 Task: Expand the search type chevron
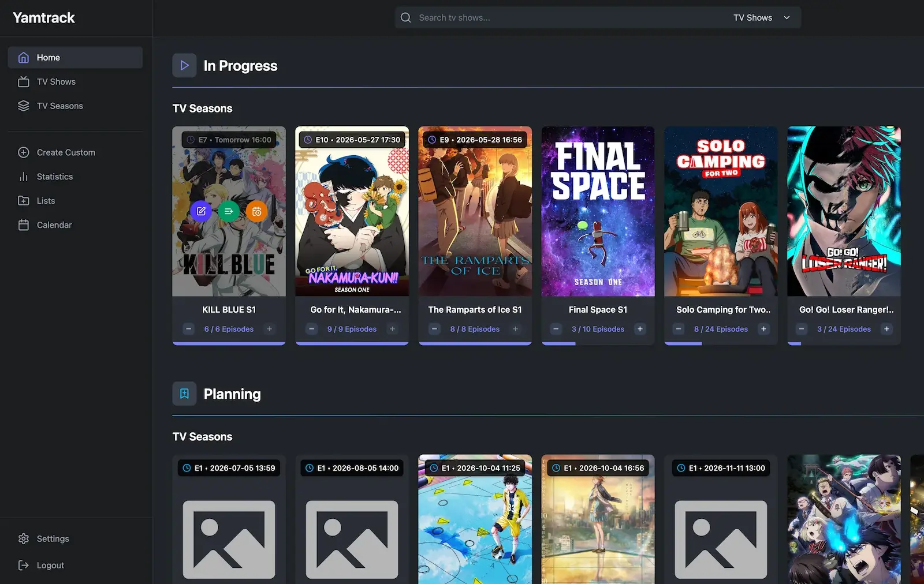pyautogui.click(x=787, y=18)
